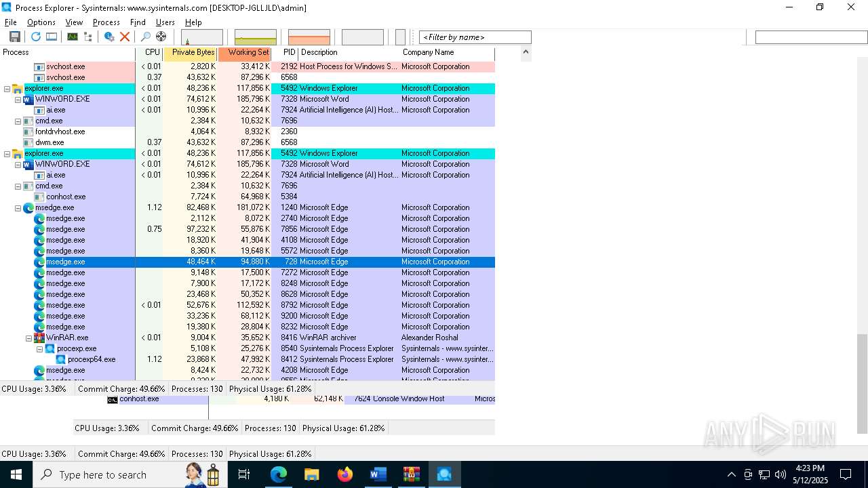Click the Process Explorer taskbar icon
Image resolution: width=868 pixels, height=488 pixels.
(x=444, y=474)
